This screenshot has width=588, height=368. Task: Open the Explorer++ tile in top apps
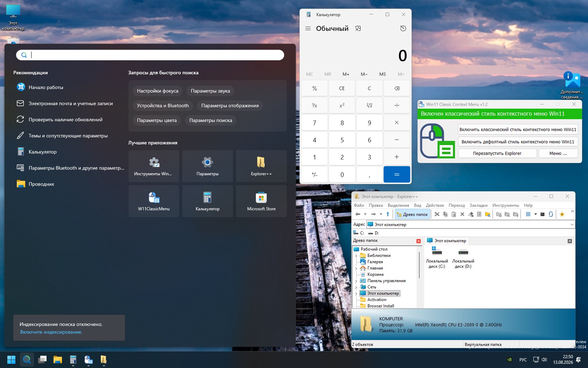point(261,166)
